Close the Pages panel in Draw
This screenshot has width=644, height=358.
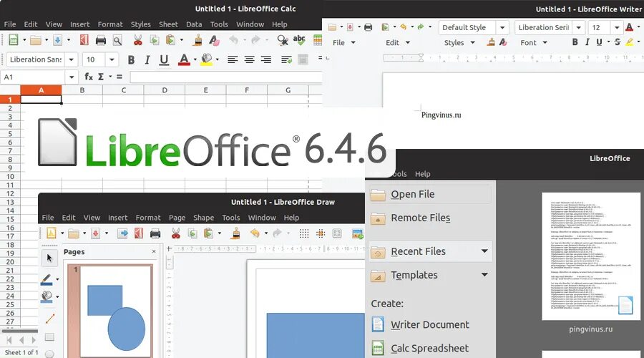pyautogui.click(x=154, y=251)
